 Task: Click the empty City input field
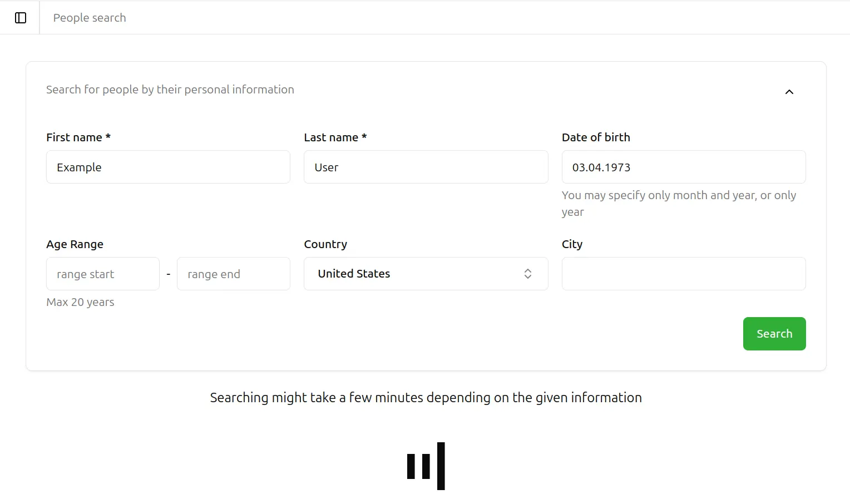pos(683,274)
